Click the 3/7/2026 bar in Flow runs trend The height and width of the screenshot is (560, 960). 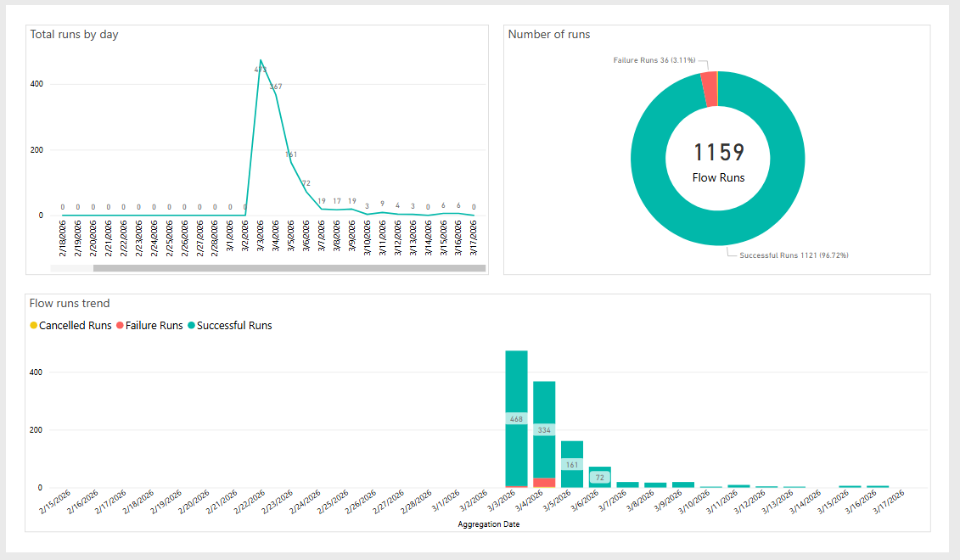[627, 484]
